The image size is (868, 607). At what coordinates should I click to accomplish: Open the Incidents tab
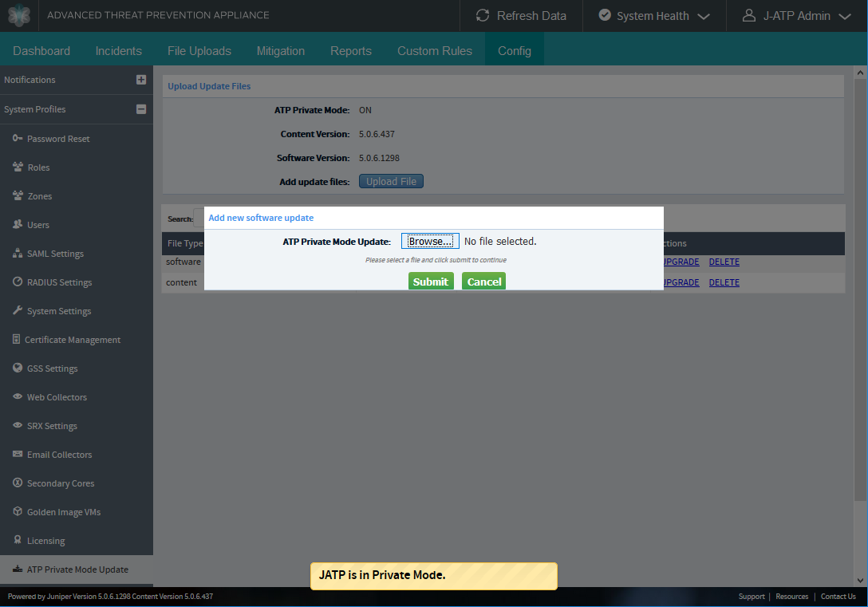click(x=118, y=51)
